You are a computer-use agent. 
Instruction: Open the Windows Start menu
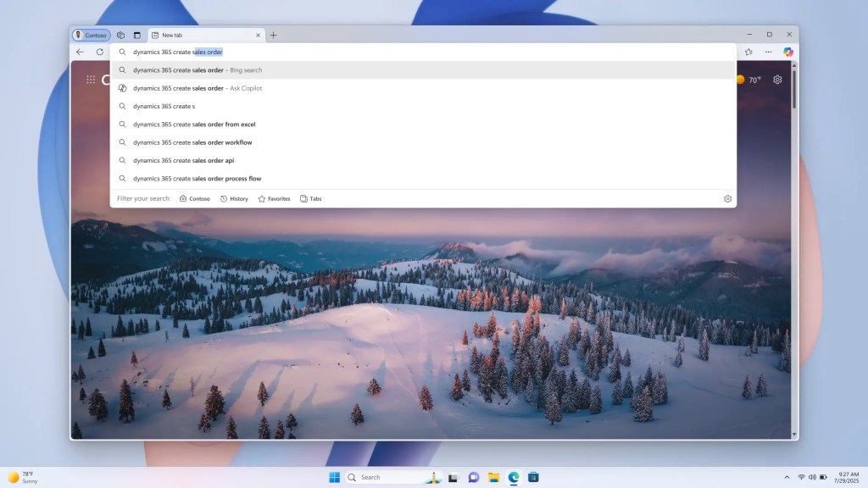tap(332, 477)
